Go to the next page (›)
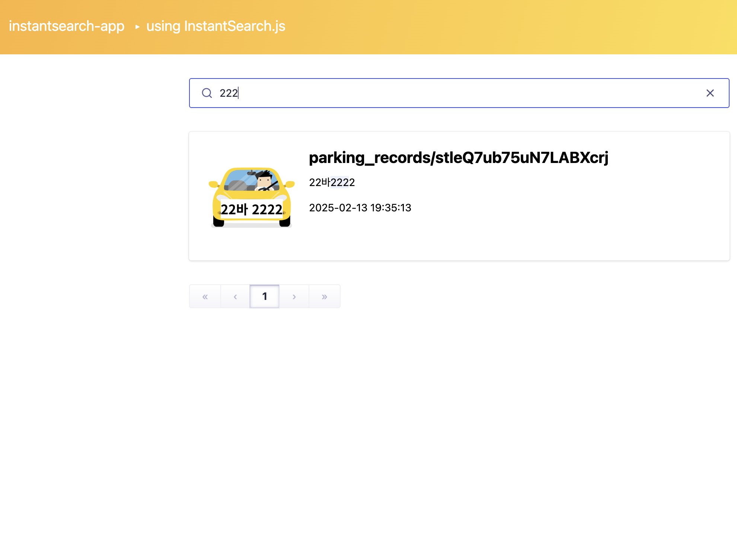 tap(294, 297)
